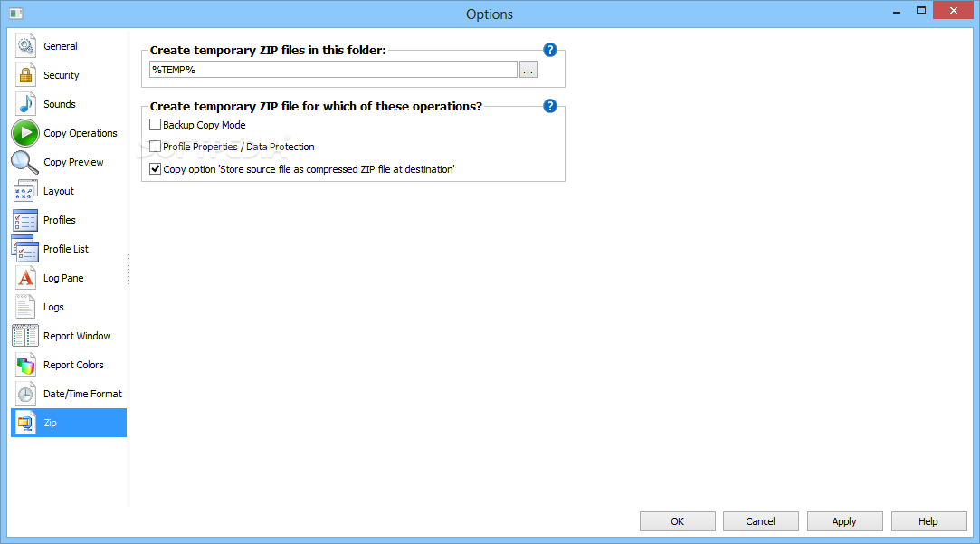The image size is (980, 544).
Task: Open Security via the padlock icon
Action: (x=25, y=75)
